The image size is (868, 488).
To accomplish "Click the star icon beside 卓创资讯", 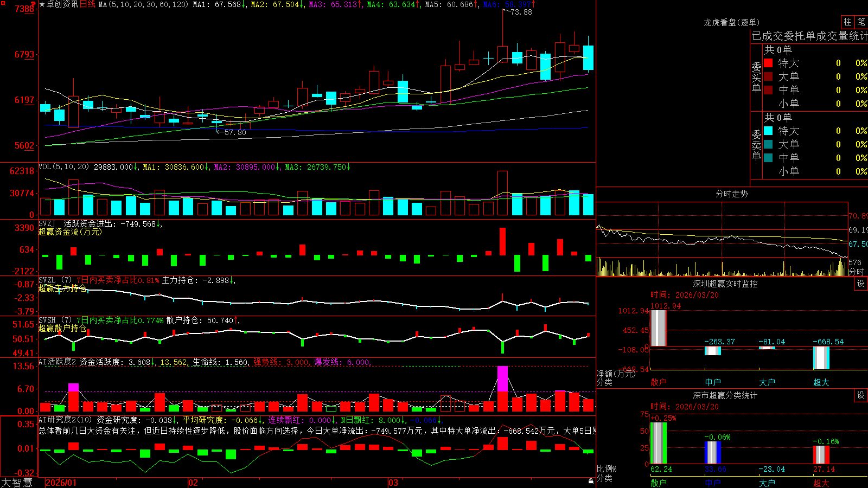I will click(x=42, y=4).
